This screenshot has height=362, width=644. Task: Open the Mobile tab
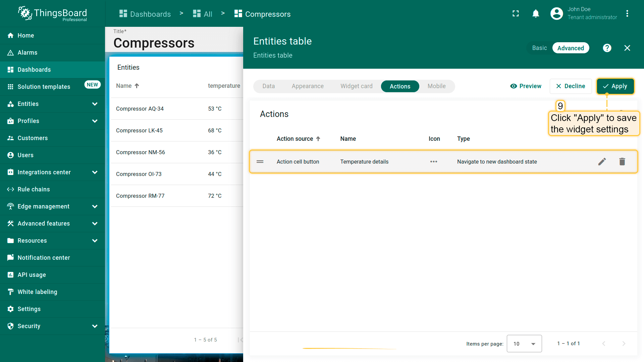(436, 86)
